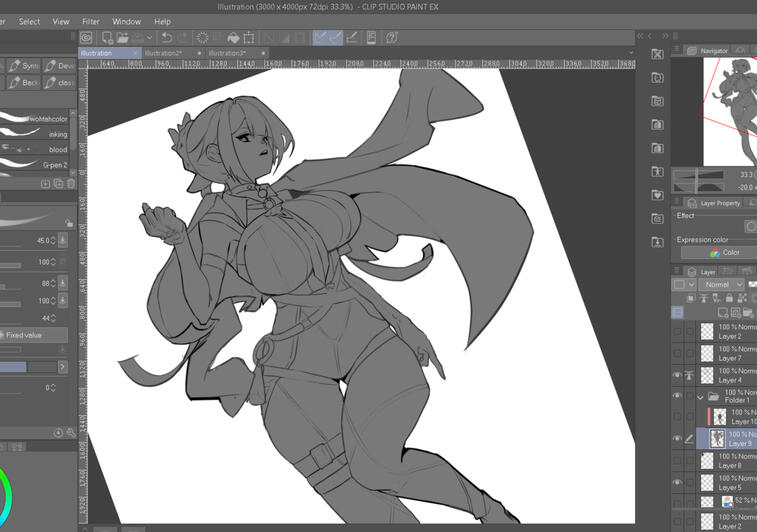Click the Duplicate sub tool icon
The width and height of the screenshot is (757, 532).
pos(58,183)
